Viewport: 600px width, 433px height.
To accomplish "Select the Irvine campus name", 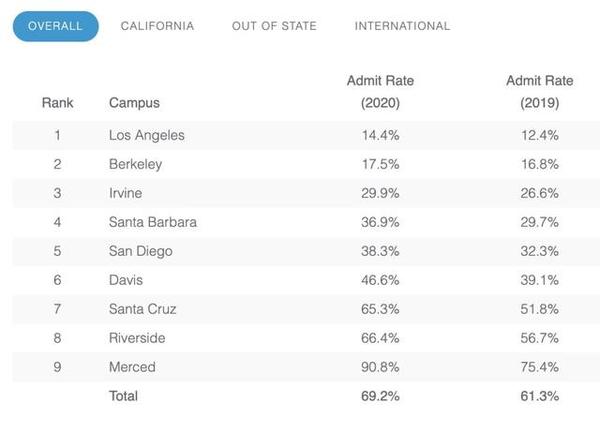I will (126, 193).
